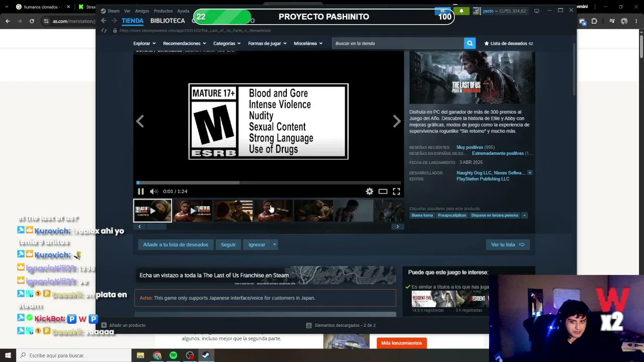Click The Last of Us Part II header image
644x362 pixels.
(x=472, y=77)
